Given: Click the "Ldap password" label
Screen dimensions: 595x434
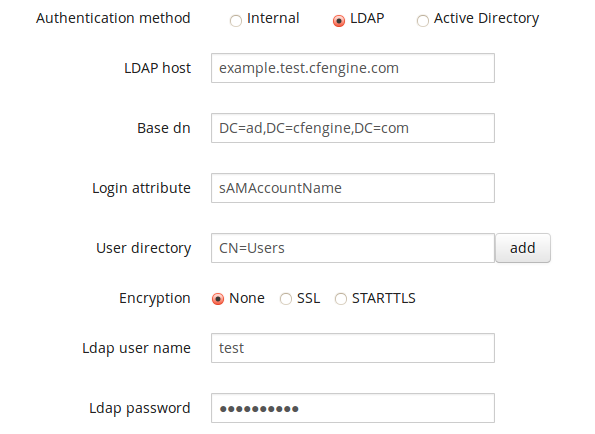Looking at the screenshot, I should click(x=140, y=409).
